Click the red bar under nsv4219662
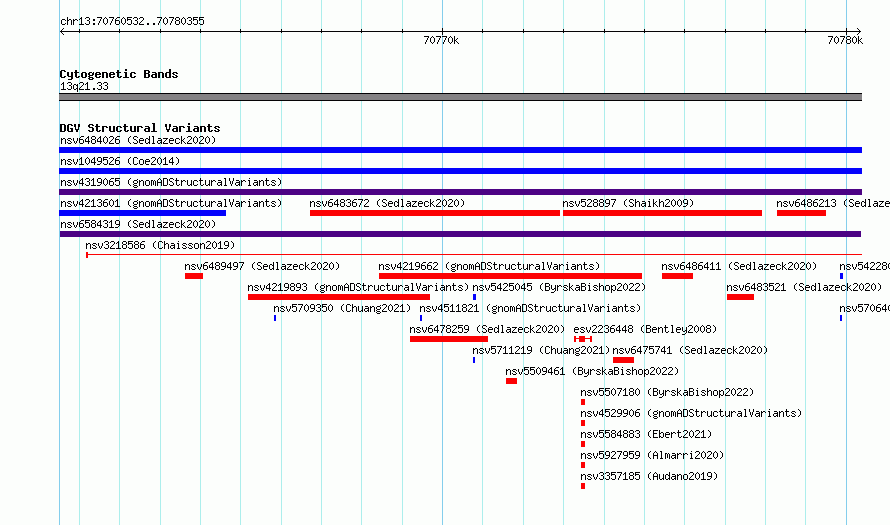890x525 pixels. pos(510,276)
